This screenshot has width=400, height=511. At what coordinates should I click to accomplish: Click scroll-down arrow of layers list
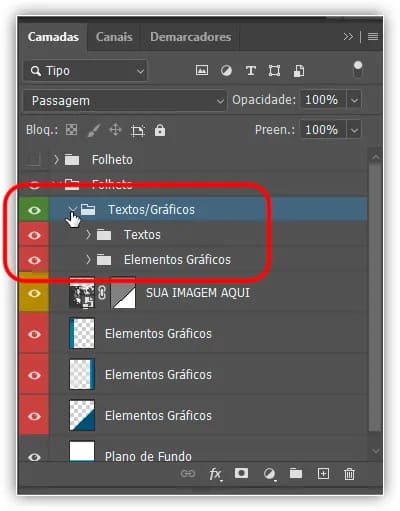375,451
